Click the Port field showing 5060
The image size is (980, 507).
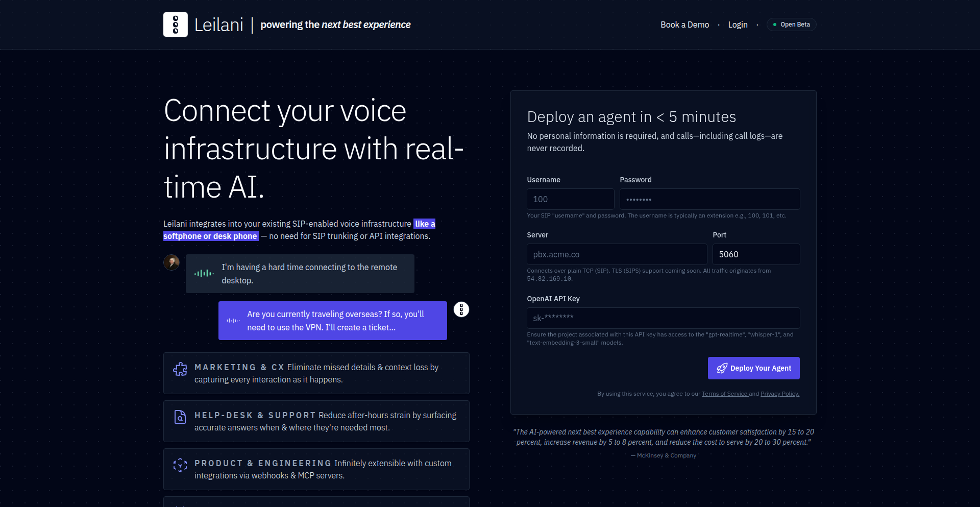tap(756, 254)
